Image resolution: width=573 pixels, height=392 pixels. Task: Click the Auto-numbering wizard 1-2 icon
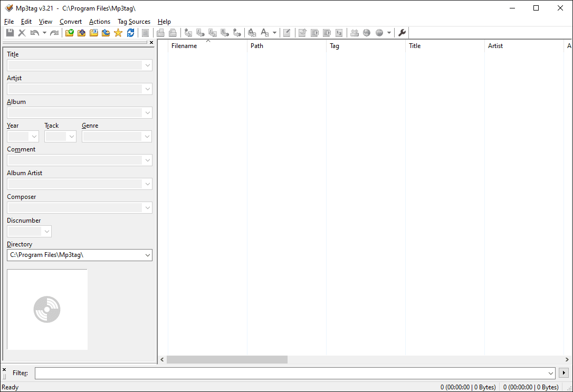pyautogui.click(x=339, y=33)
